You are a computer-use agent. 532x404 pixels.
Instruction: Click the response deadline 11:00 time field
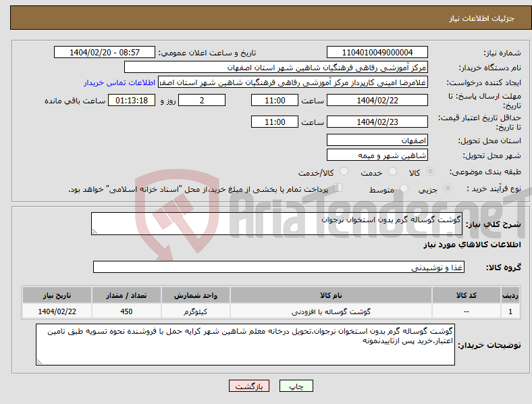coord(275,100)
